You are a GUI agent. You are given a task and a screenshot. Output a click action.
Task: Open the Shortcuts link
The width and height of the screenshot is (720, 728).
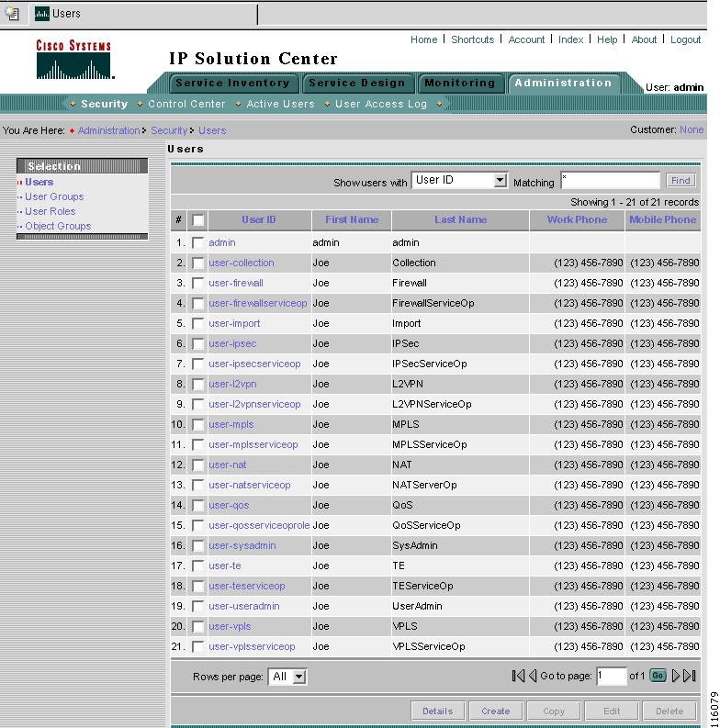click(472, 39)
